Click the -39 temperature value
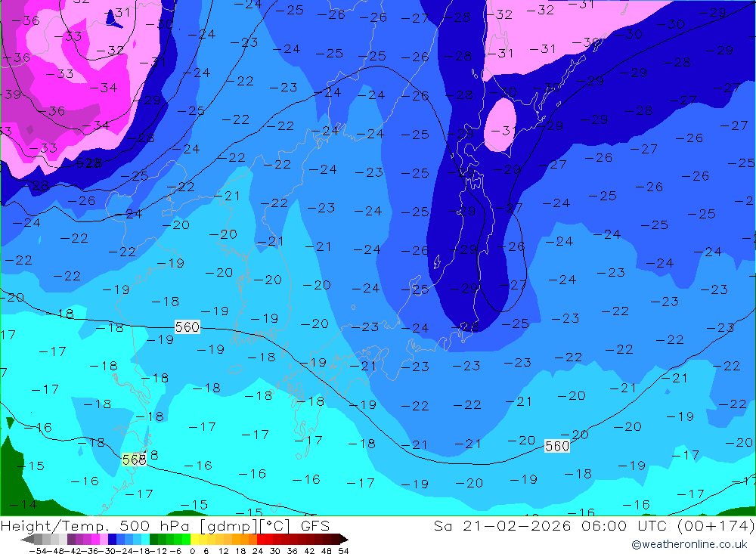The height and width of the screenshot is (554, 756). click(x=11, y=94)
